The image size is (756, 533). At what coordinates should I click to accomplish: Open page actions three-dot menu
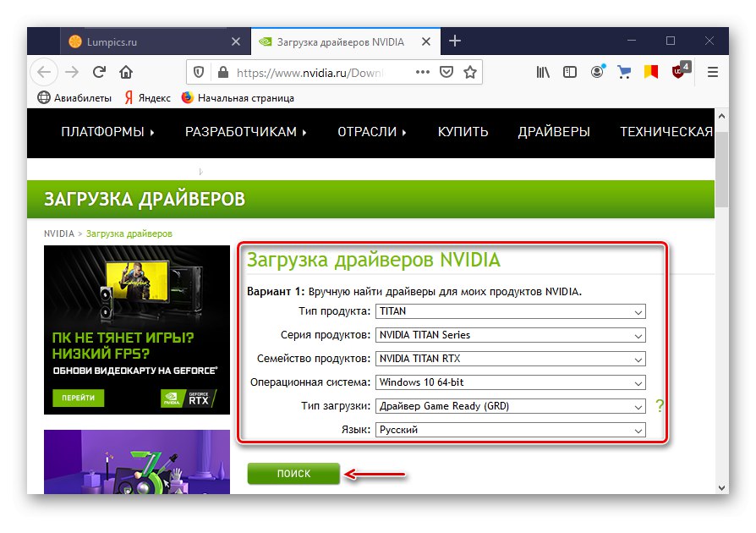pos(422,72)
